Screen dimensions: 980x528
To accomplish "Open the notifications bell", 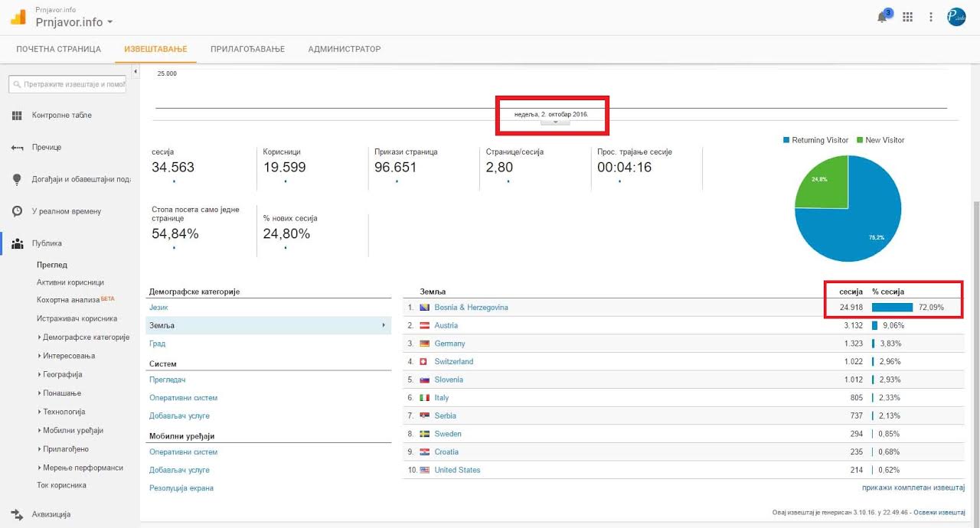I will point(882,18).
